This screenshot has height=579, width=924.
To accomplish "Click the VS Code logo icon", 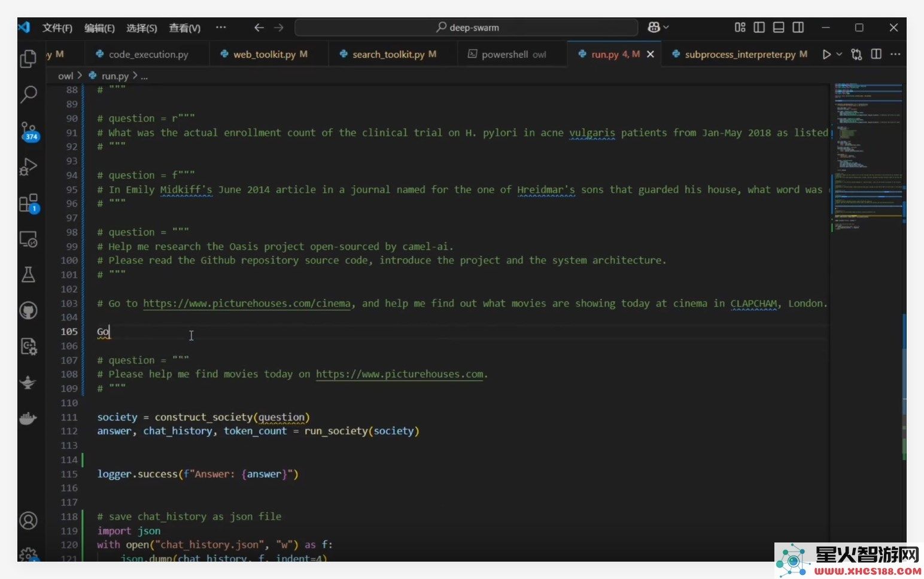I will tap(24, 27).
